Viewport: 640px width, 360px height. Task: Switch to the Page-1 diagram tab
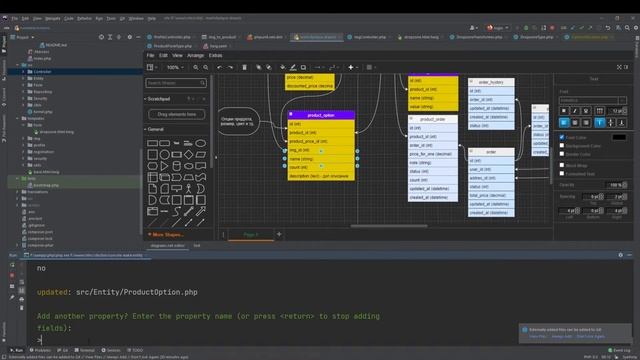(251, 234)
